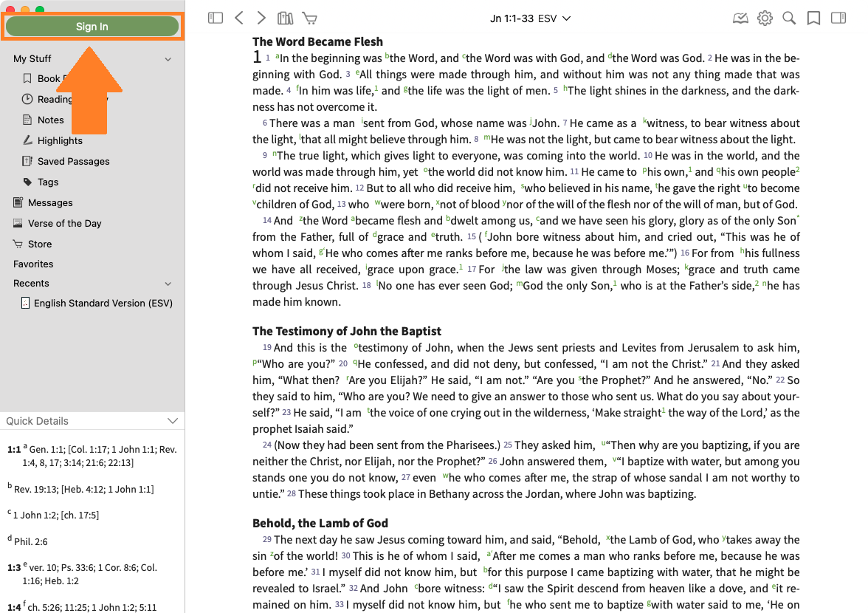Toggle the left sidebar panel icon
This screenshot has width=868, height=613.
(216, 18)
